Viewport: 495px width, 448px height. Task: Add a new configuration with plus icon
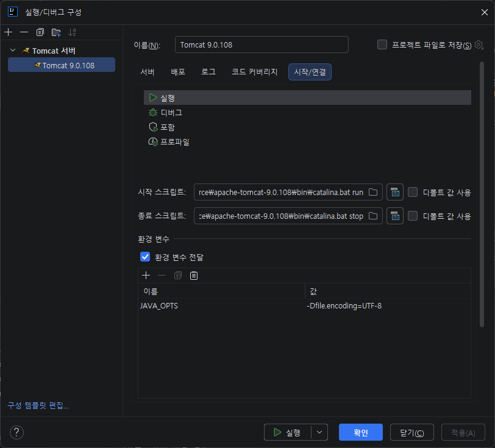click(9, 32)
